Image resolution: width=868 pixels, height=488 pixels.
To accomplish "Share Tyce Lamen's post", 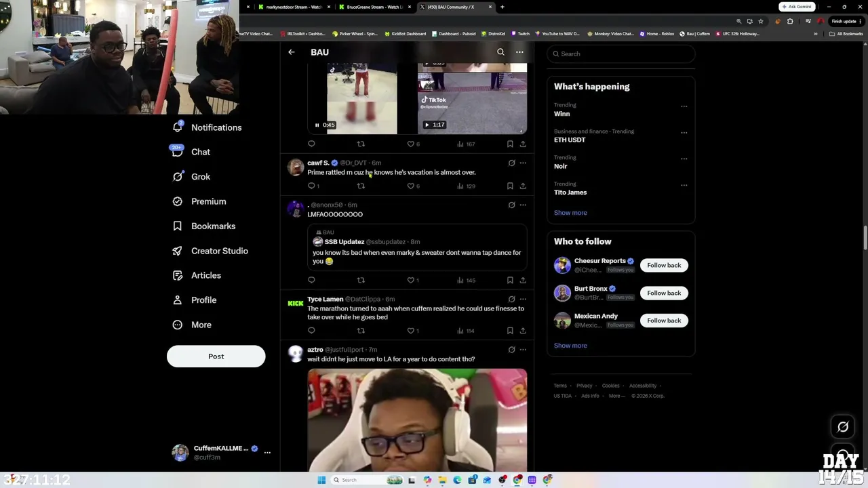I will point(523,331).
